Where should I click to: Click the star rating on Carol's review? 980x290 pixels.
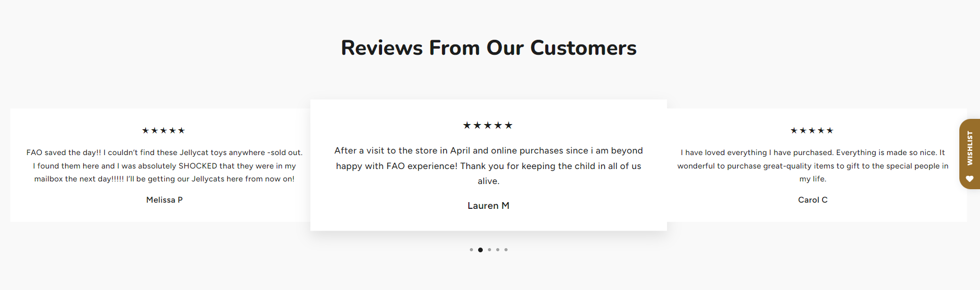(812, 131)
